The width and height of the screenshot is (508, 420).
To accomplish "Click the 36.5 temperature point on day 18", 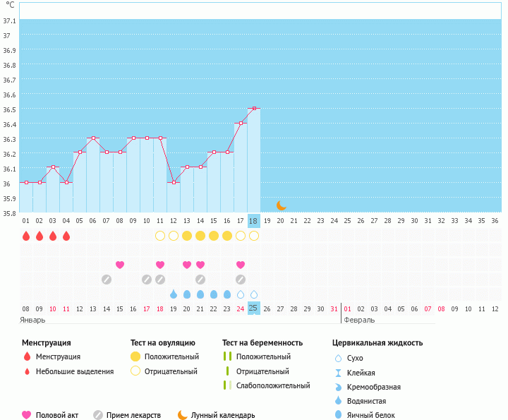I will pos(254,109).
